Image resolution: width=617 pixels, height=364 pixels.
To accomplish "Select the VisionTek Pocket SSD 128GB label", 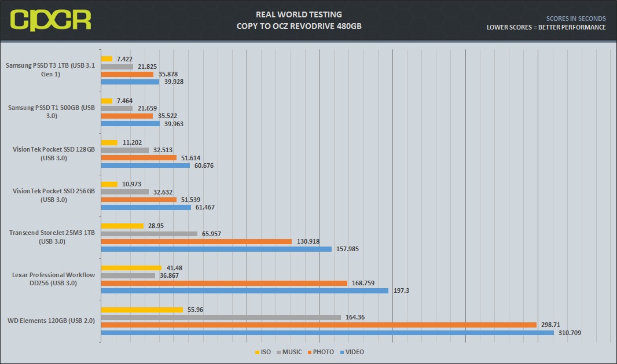I will tap(53, 153).
